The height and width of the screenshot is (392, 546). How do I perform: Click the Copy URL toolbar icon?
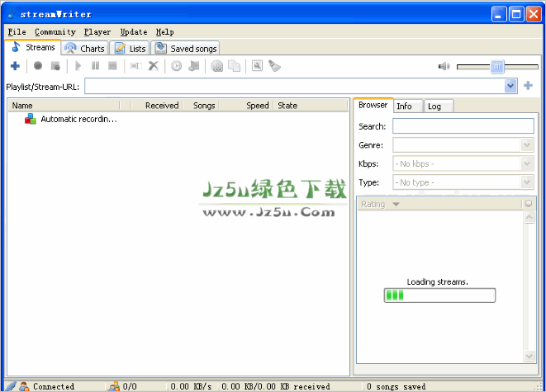(234, 66)
